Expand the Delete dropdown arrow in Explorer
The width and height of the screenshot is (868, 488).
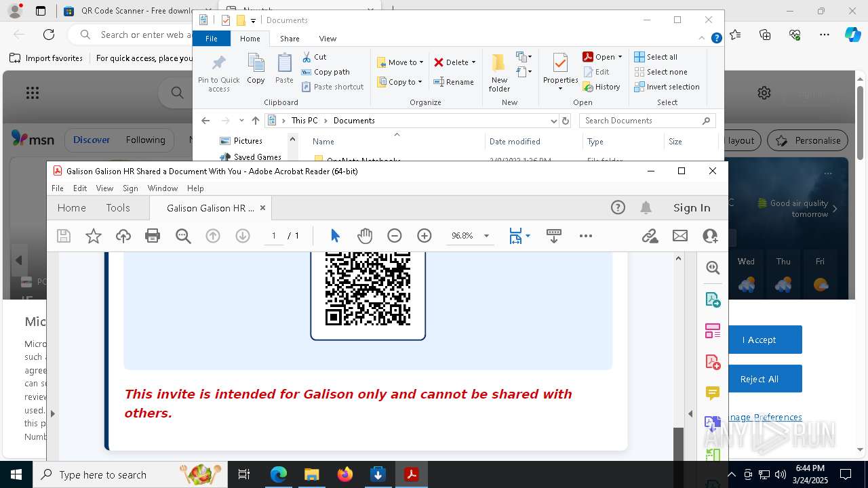(473, 62)
